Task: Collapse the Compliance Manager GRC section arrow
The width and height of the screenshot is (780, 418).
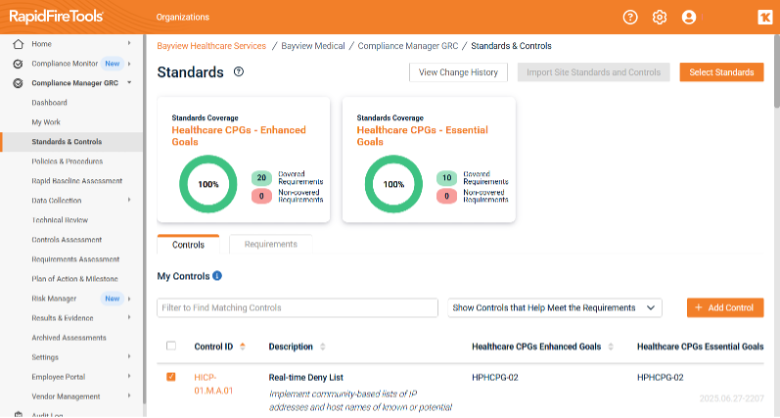Action: tap(129, 83)
